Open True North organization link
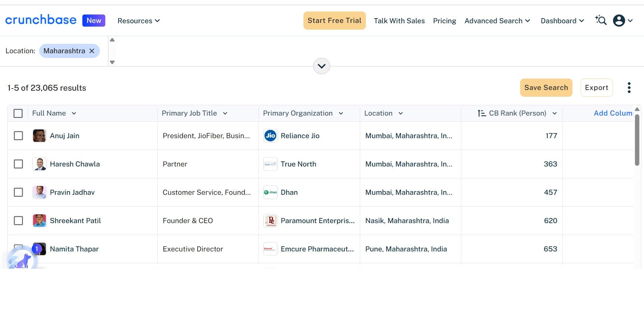 [x=298, y=164]
